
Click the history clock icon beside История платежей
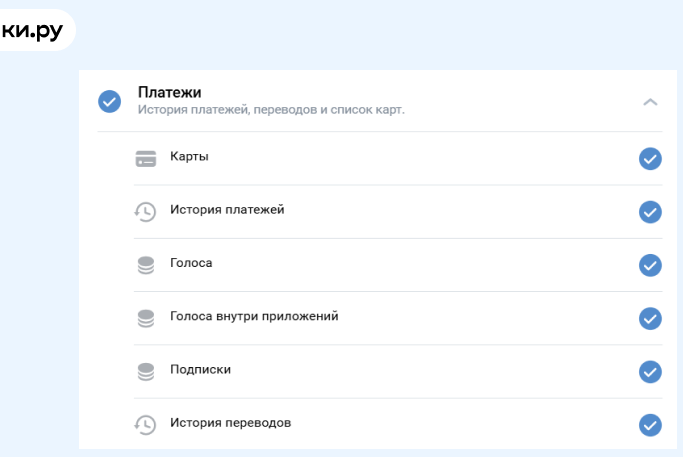coord(146,212)
